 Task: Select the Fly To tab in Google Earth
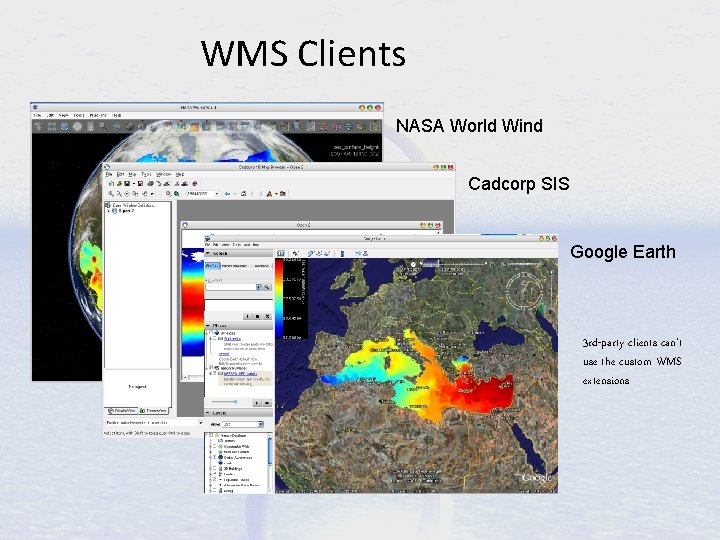pyautogui.click(x=212, y=266)
